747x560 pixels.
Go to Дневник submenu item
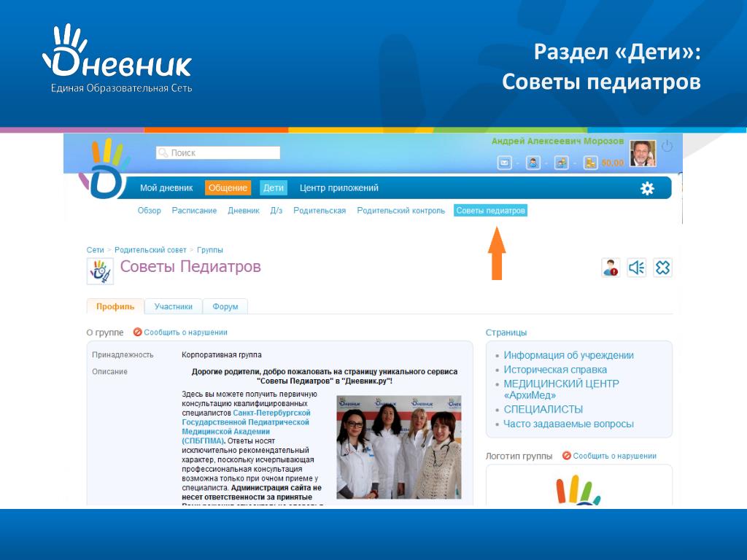(244, 211)
